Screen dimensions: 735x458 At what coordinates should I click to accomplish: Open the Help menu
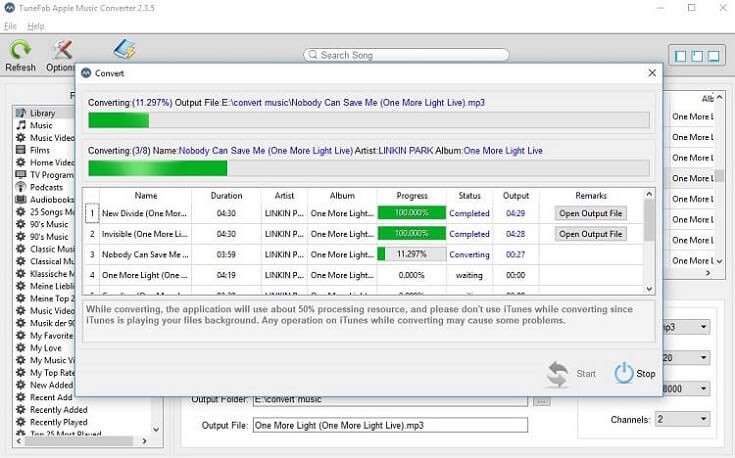36,25
